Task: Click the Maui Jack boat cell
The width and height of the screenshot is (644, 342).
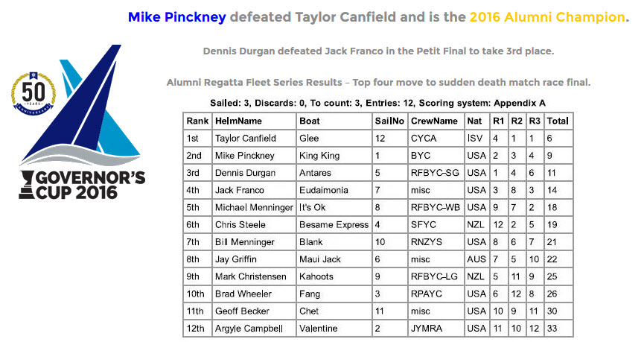Action: [x=318, y=259]
